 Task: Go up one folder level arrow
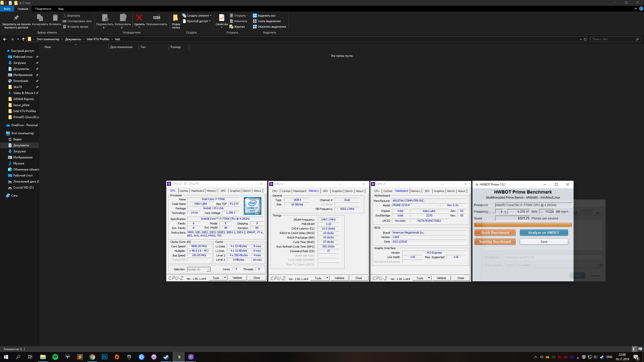tap(23, 39)
